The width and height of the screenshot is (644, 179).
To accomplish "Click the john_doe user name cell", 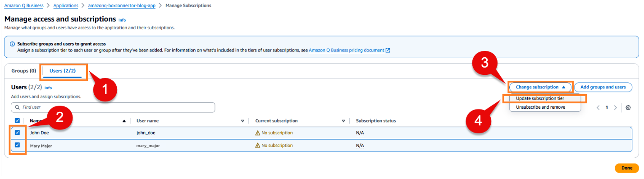I will tap(146, 133).
